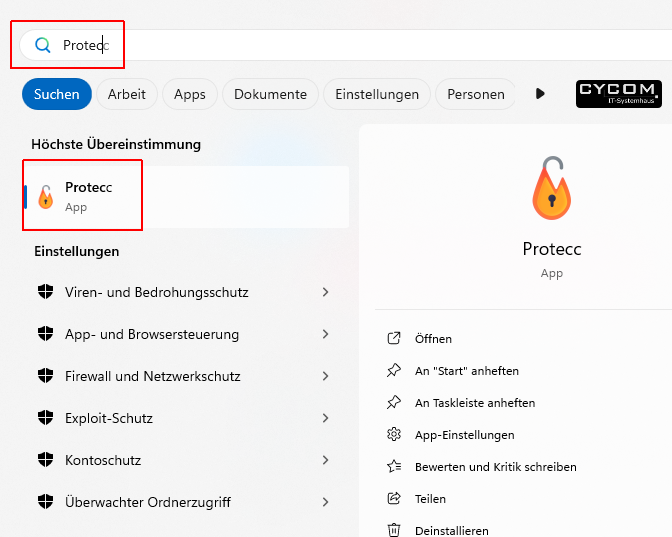
Task: Switch to the Apps filter tab
Action: pos(190,94)
